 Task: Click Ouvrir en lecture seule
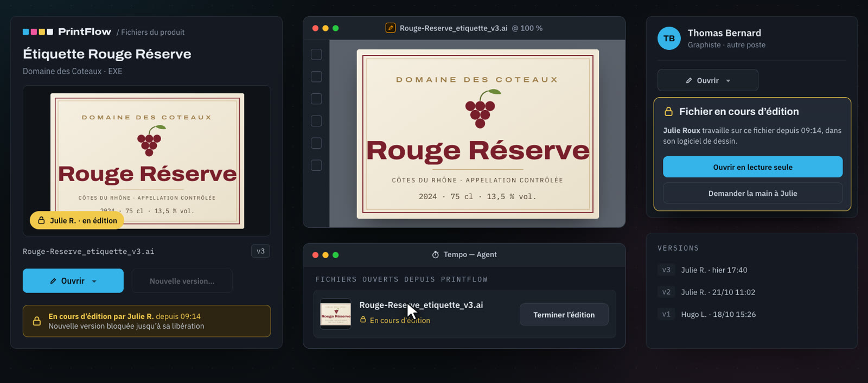click(x=752, y=167)
